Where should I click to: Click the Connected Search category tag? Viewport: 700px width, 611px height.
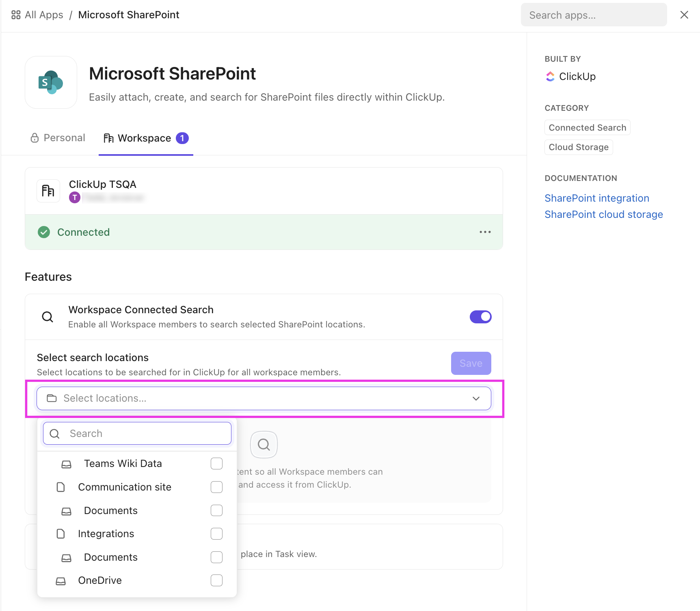(587, 127)
